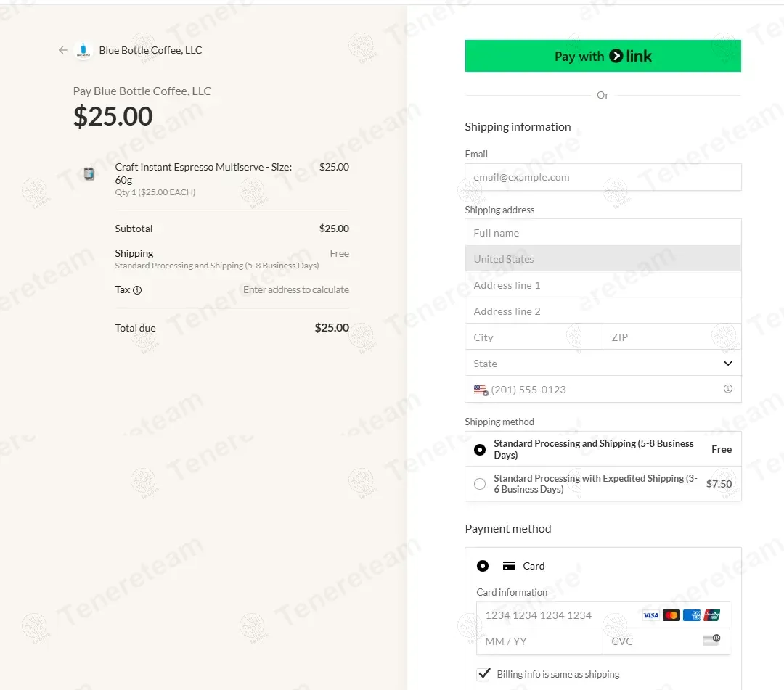Click the Email input field
This screenshot has height=690, width=784.
click(x=603, y=177)
